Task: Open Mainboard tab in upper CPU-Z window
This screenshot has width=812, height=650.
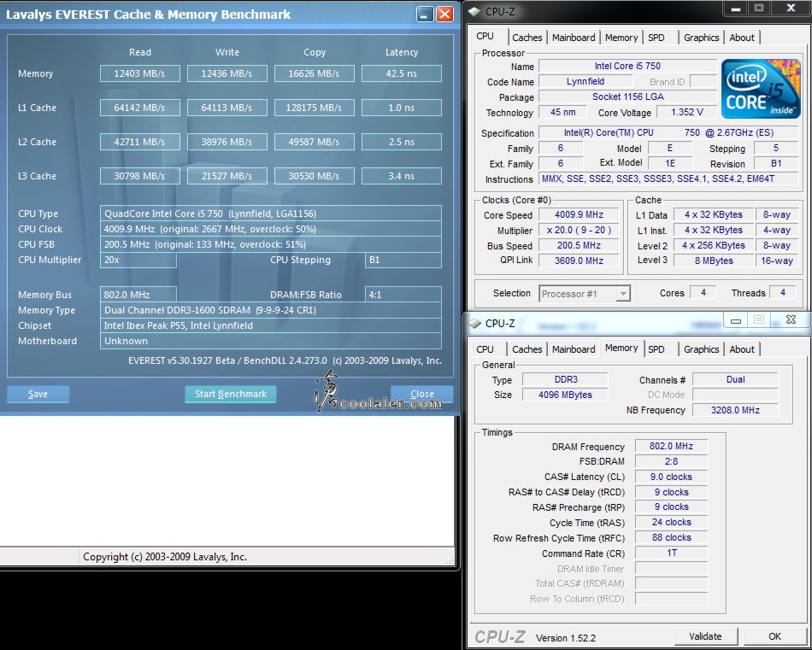Action: (x=574, y=38)
